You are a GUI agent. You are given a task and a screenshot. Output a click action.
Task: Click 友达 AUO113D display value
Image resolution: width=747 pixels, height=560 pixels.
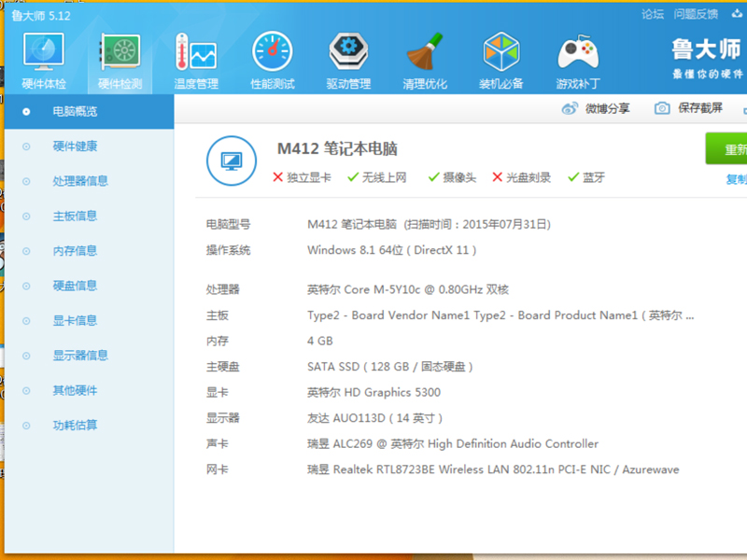click(x=375, y=418)
